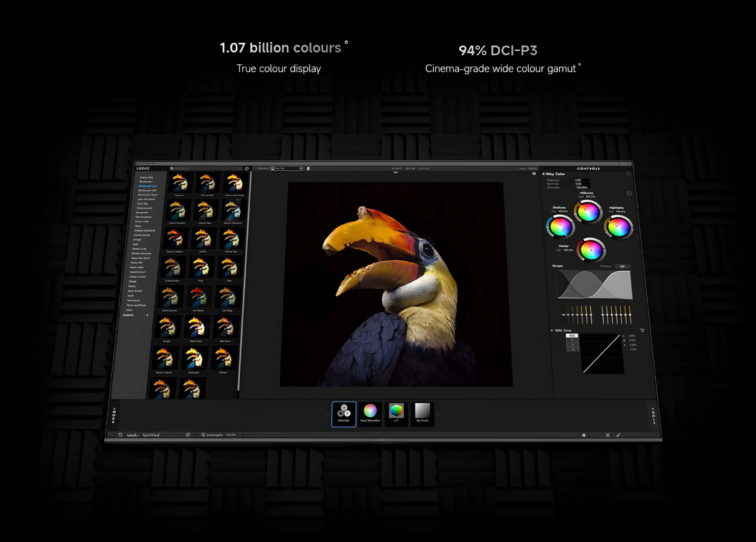This screenshot has height=542, width=756.
Task: Click the Highlights colour wheel
Action: pyautogui.click(x=619, y=228)
